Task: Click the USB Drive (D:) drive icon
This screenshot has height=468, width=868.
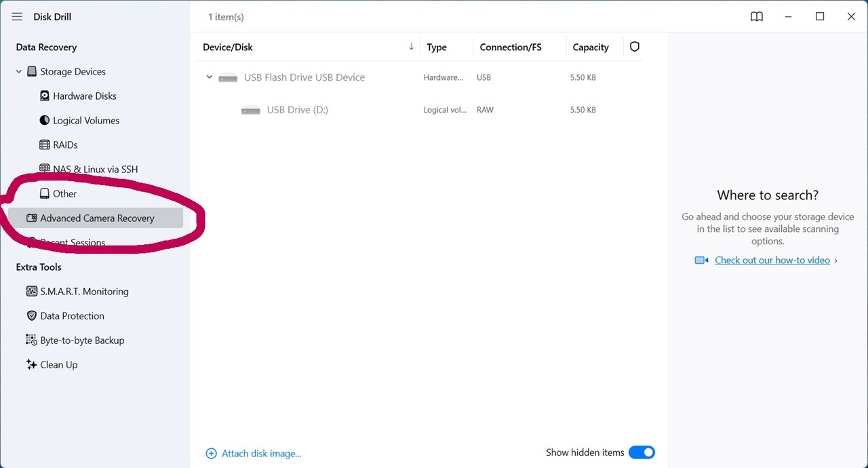Action: click(x=251, y=110)
